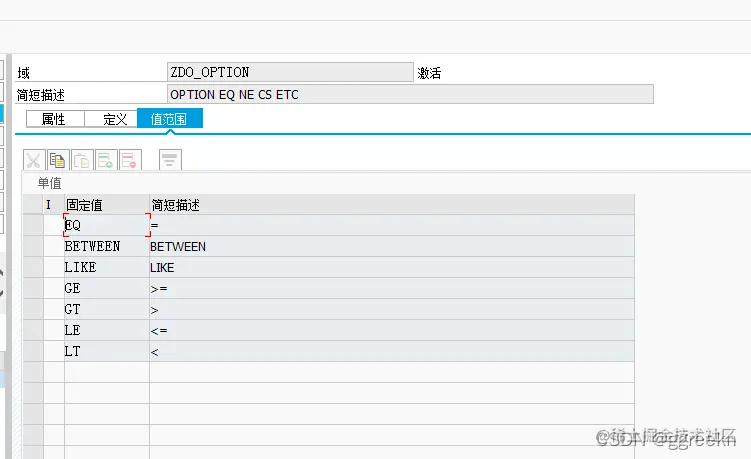This screenshot has height=459, width=751.
Task: Click the fixed value cell EQ
Action: 107,225
